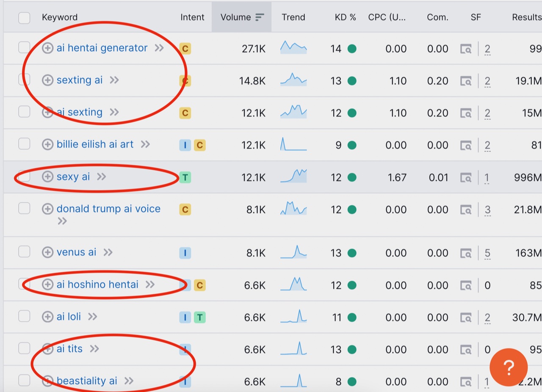Image resolution: width=542 pixels, height=392 pixels.
Task: Open SERP view icon for venus ai
Action: (466, 253)
